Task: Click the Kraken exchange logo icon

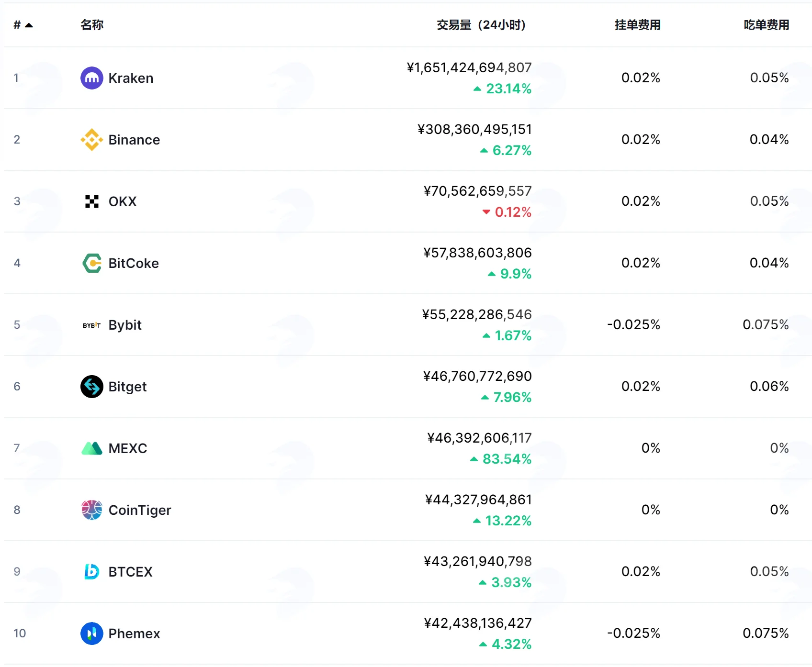Action: pyautogui.click(x=92, y=78)
